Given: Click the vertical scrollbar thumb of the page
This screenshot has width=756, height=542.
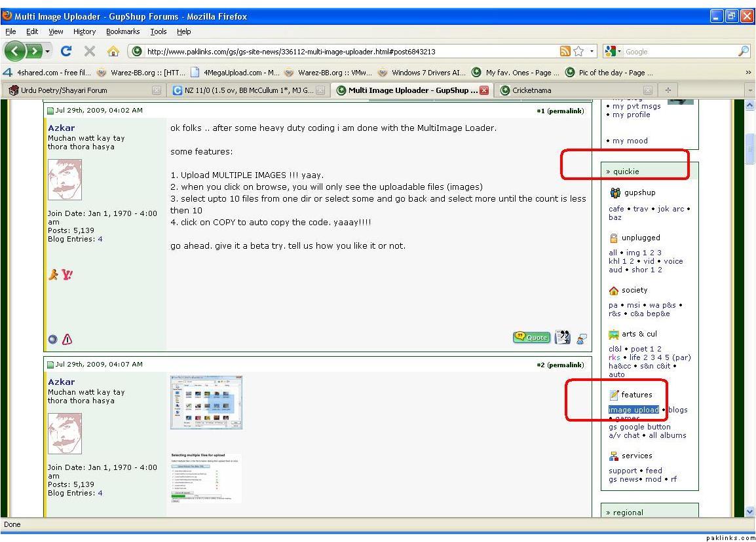Looking at the screenshot, I should [x=750, y=151].
